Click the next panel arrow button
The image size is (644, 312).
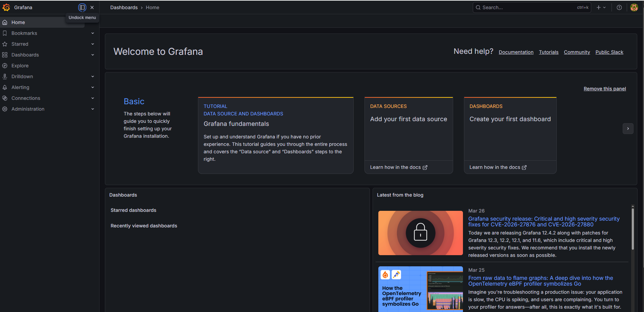point(628,129)
